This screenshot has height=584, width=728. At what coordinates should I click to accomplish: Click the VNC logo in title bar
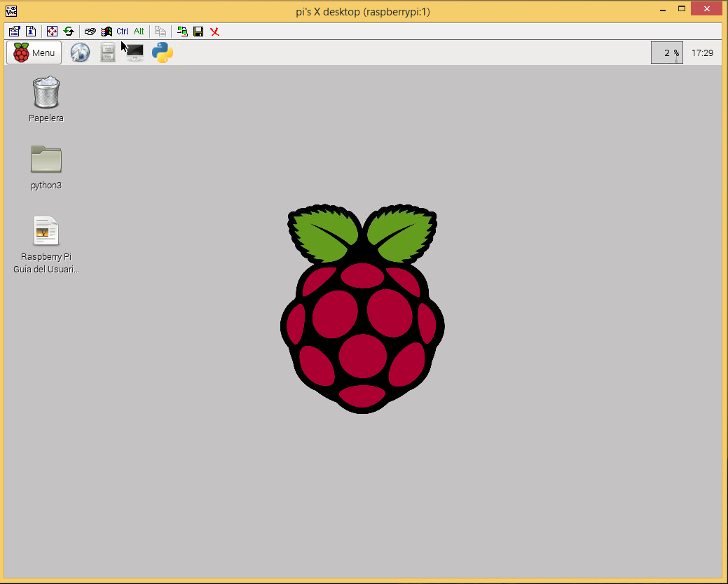click(11, 11)
